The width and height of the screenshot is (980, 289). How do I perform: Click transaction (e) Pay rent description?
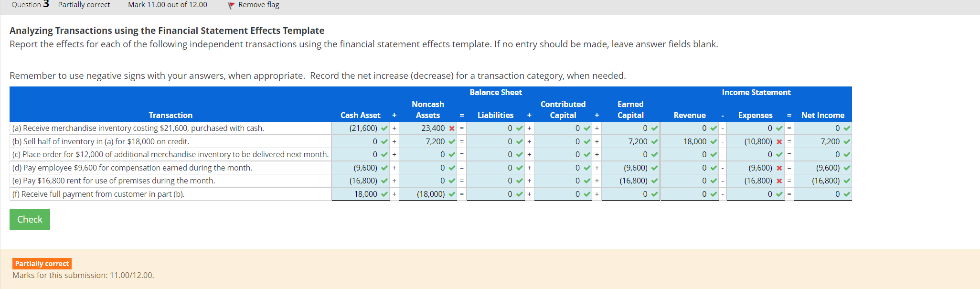(x=114, y=181)
